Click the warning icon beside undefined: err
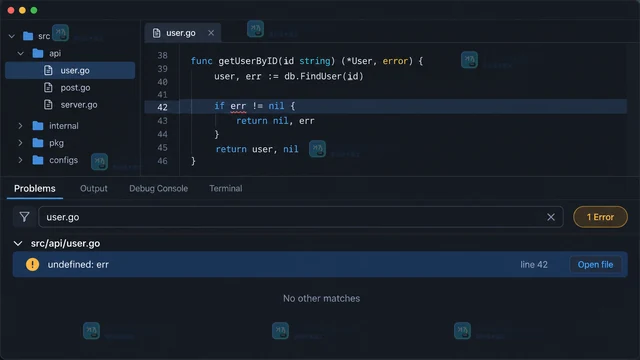 pyautogui.click(x=33, y=264)
